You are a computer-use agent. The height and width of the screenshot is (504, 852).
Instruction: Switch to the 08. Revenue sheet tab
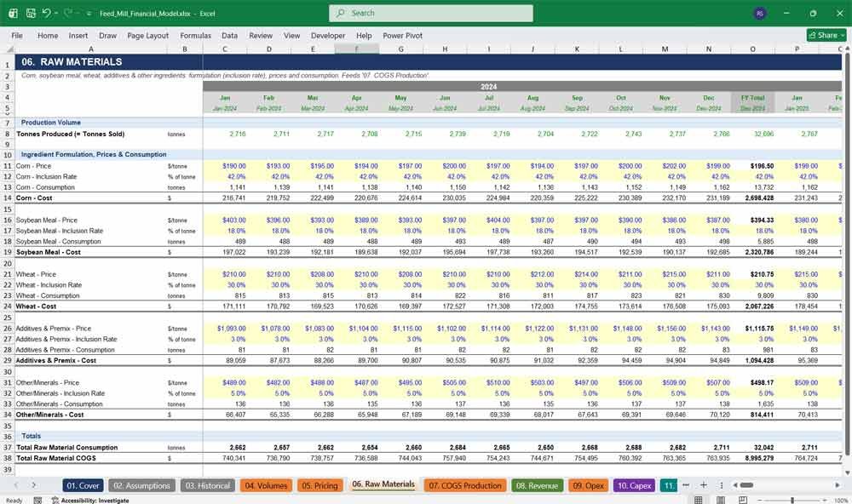coord(537,485)
